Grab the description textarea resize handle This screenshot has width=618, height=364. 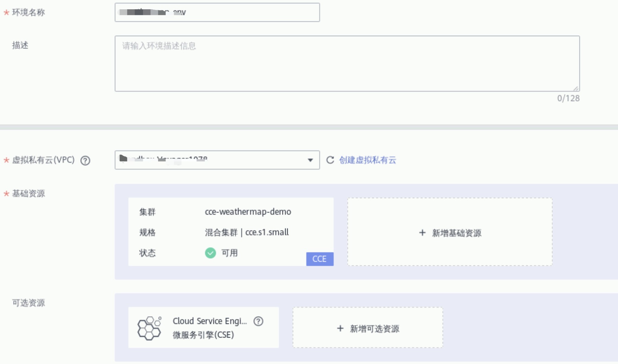(x=576, y=88)
